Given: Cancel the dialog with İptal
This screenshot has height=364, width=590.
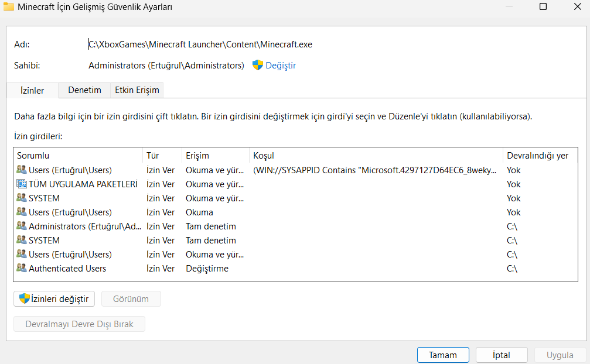Looking at the screenshot, I should (502, 355).
